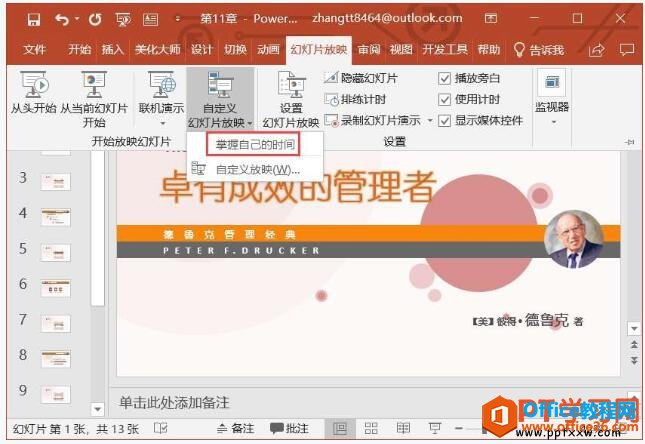Select slide 7 thumbnail
This screenshot has width=645, height=444.
[56, 323]
